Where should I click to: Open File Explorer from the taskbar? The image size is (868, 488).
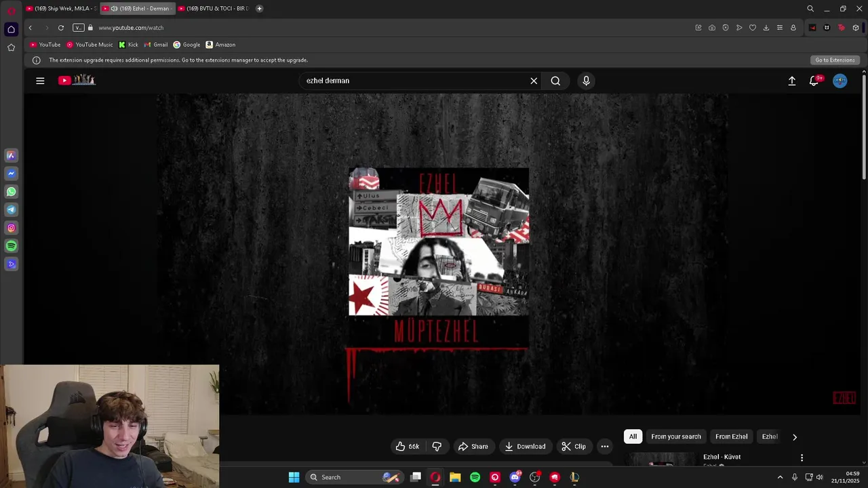point(455,477)
